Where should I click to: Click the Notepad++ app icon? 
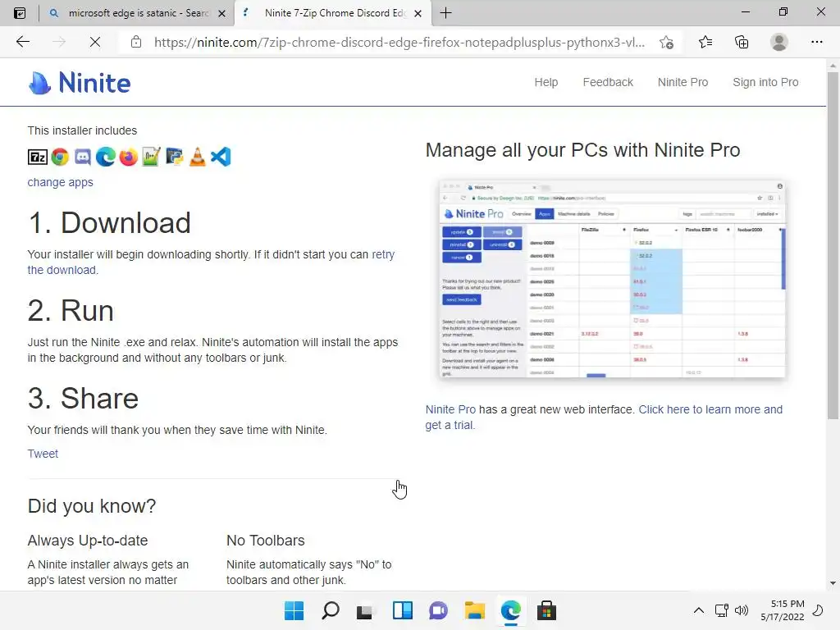[x=152, y=157]
